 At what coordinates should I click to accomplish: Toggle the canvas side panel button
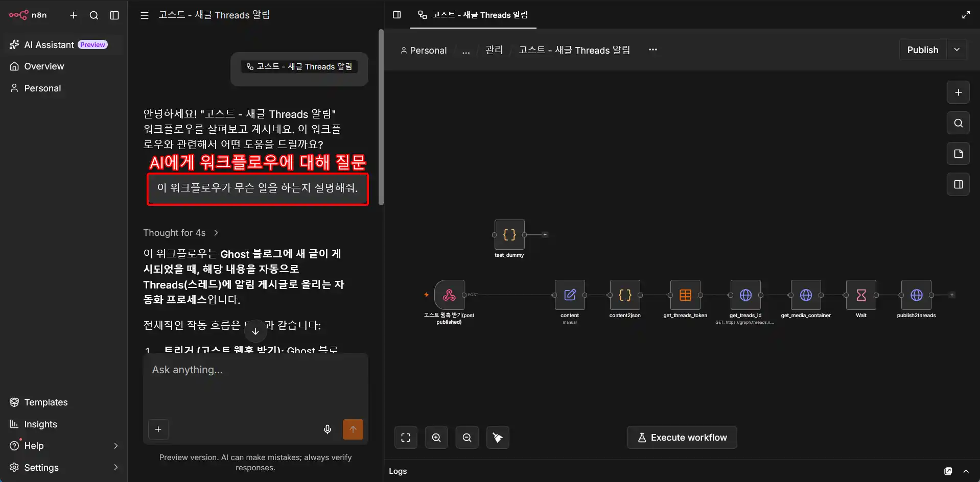(x=959, y=184)
